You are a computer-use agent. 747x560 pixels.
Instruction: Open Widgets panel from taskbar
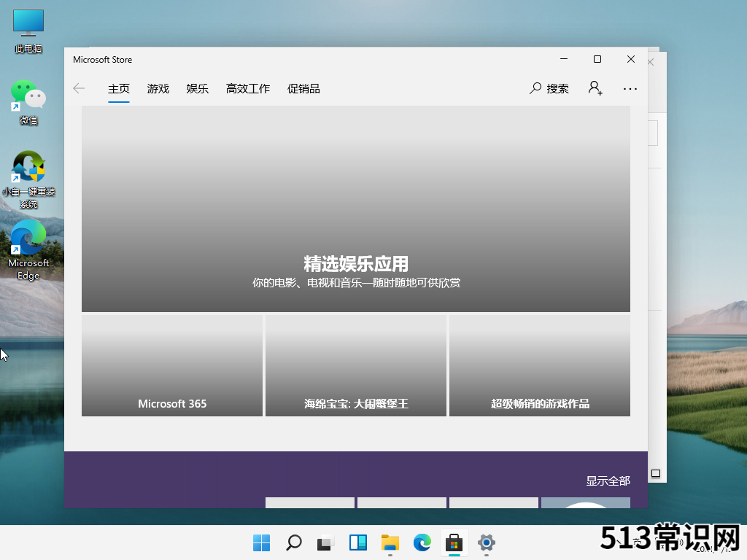(x=357, y=542)
